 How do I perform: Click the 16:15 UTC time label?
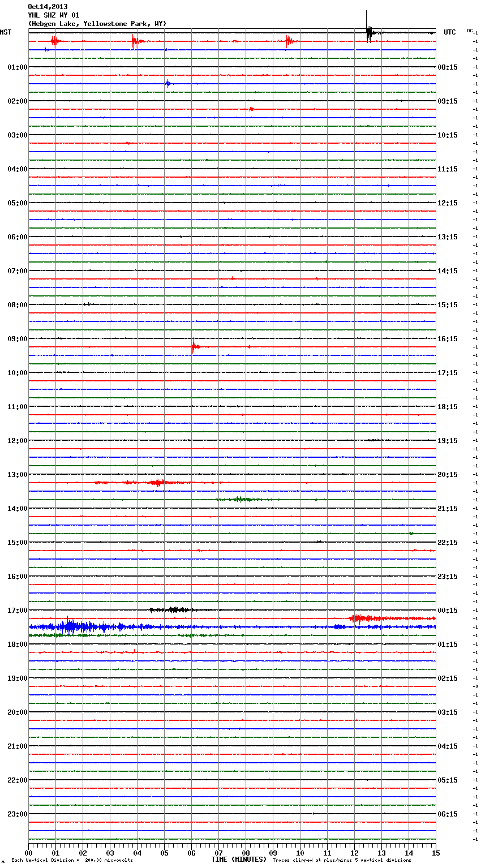pos(448,338)
